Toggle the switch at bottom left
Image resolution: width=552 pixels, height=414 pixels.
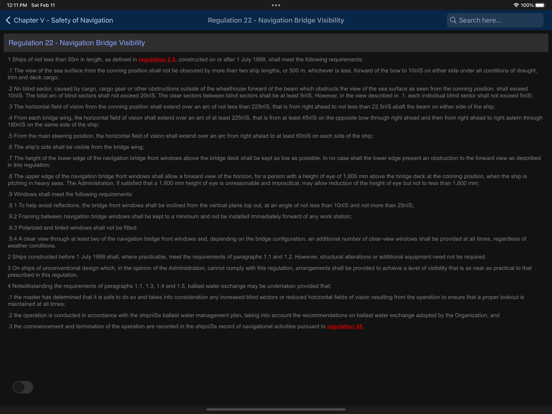[x=23, y=387]
